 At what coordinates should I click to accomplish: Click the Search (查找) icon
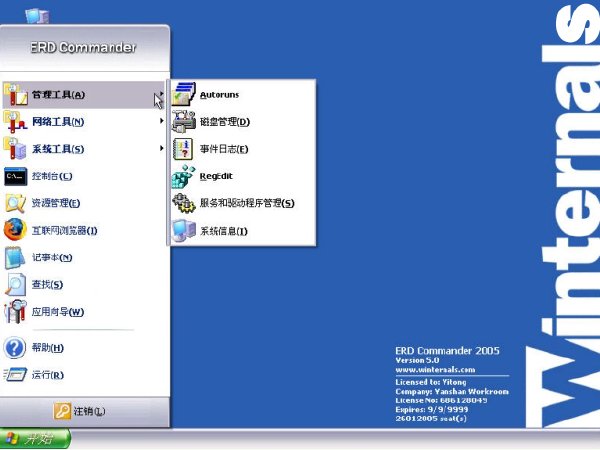15,284
